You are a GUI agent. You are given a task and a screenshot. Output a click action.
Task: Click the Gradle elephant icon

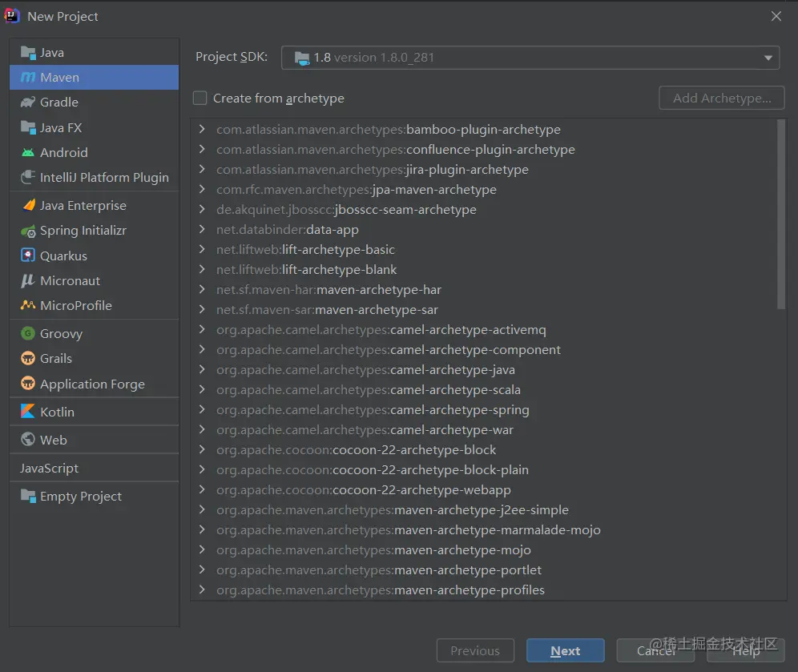tap(28, 103)
